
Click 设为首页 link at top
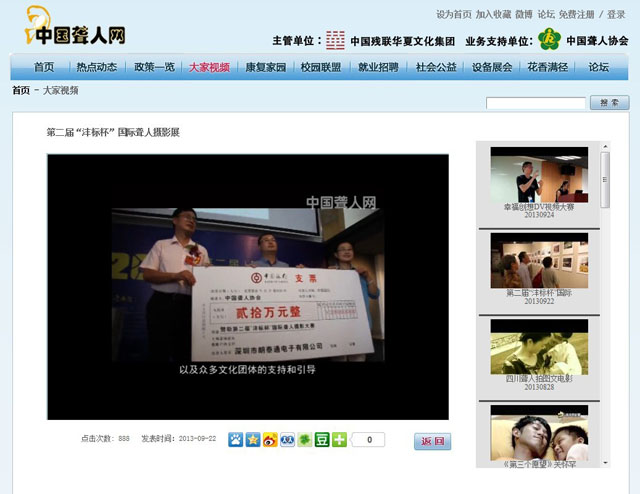(x=453, y=15)
